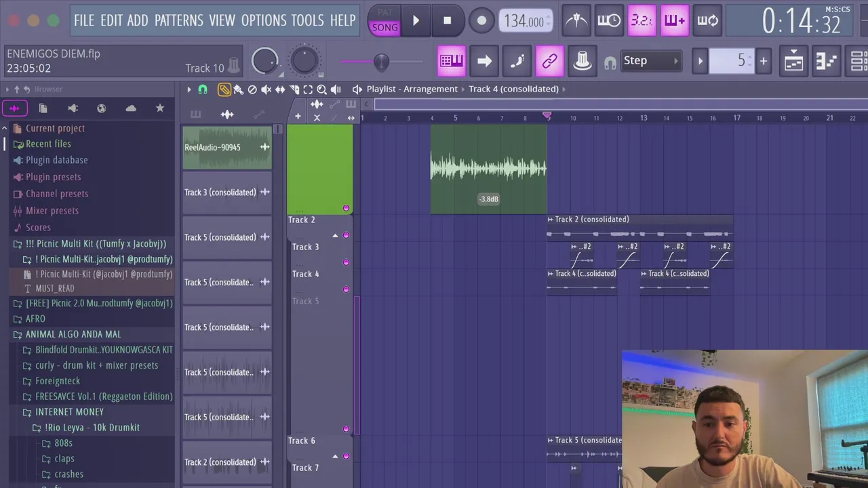The height and width of the screenshot is (488, 868).
Task: Switch to PAT mode
Action: point(384,12)
